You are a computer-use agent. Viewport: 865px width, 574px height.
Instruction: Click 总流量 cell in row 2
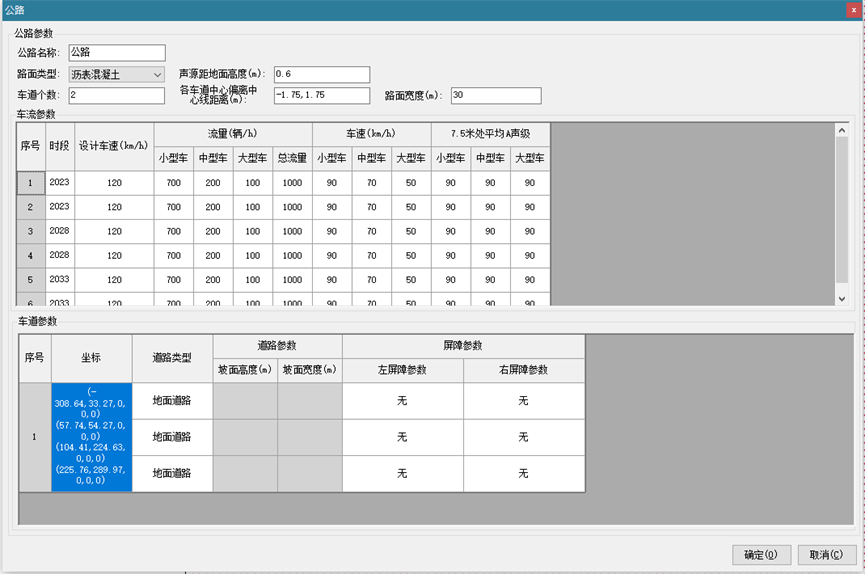[292, 208]
